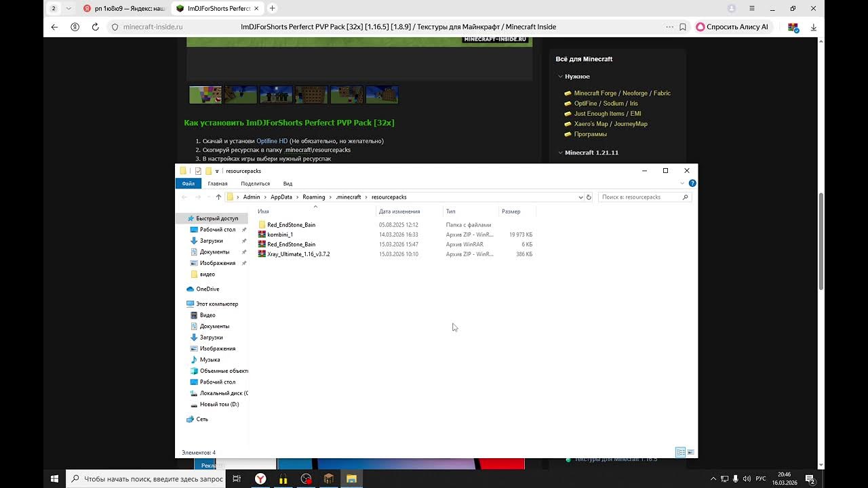Screen dimensions: 868x488
Task: Refresh the resourcepacks folder listing
Action: point(589,197)
